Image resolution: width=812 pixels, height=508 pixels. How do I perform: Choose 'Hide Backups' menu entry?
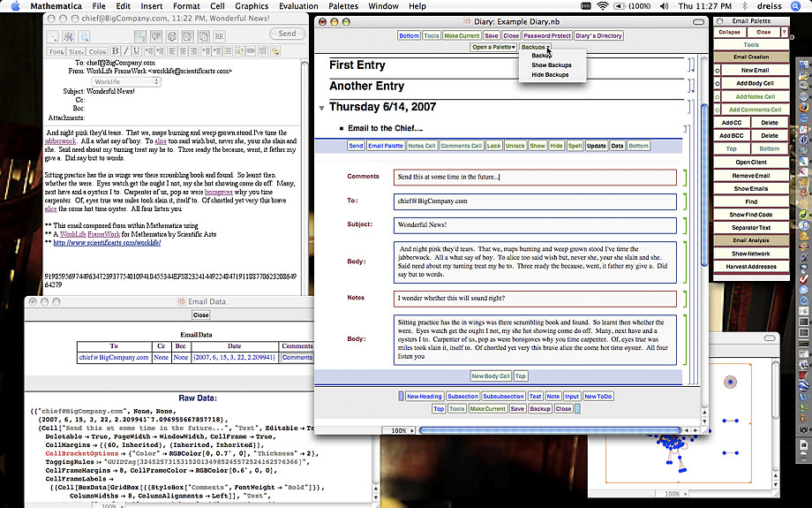(549, 75)
